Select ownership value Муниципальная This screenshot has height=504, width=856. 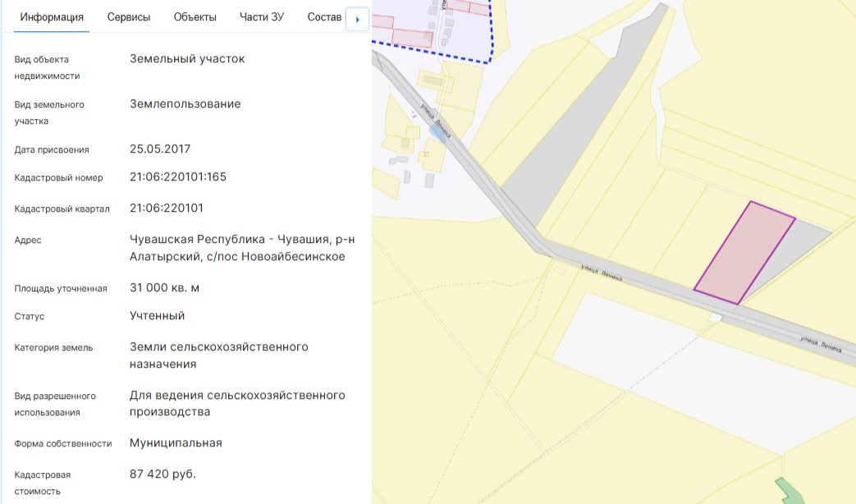click(176, 442)
